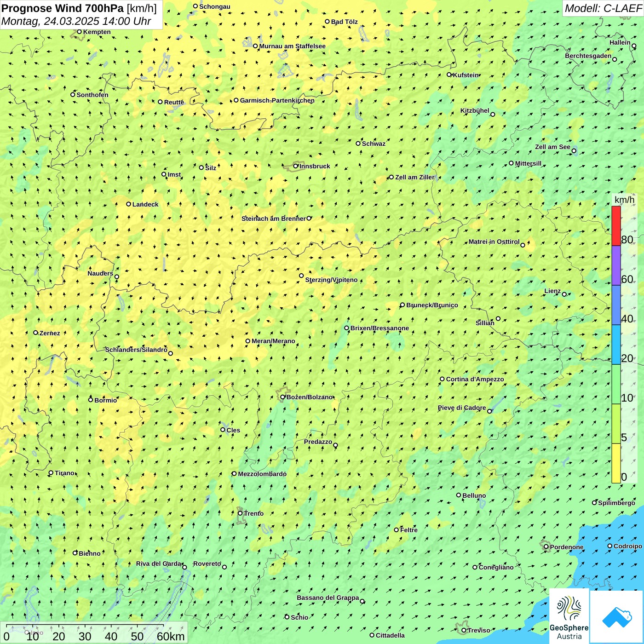Click the Schongau city label
The height and width of the screenshot is (644, 644).
coord(215,6)
